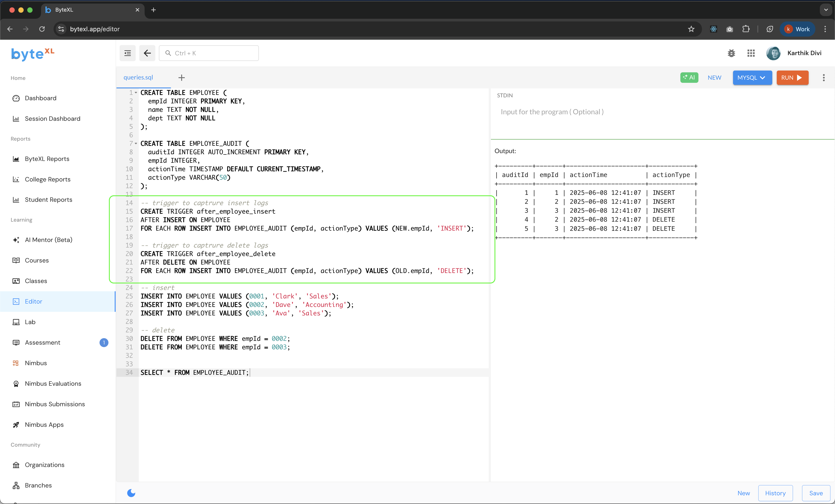Click the Nimbus Apps rocket icon
835x504 pixels.
click(x=16, y=425)
